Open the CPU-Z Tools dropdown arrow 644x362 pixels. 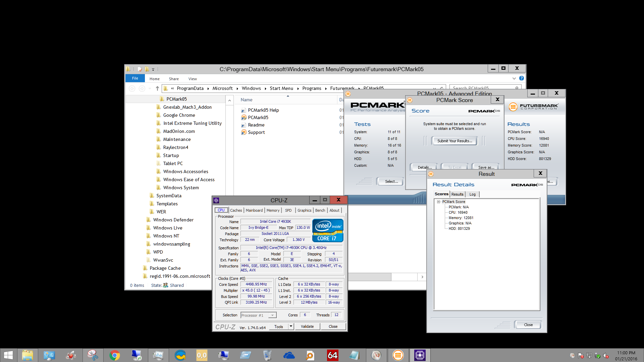tap(291, 326)
